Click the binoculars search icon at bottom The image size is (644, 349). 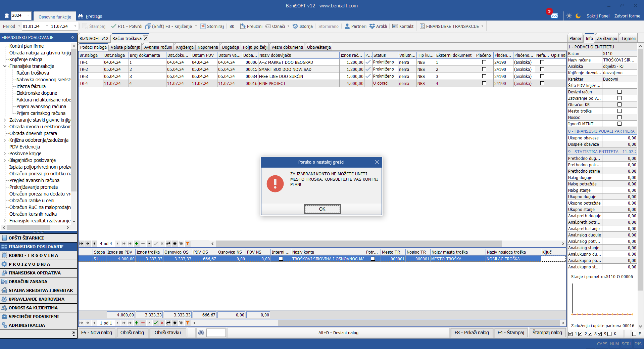pyautogui.click(x=201, y=333)
